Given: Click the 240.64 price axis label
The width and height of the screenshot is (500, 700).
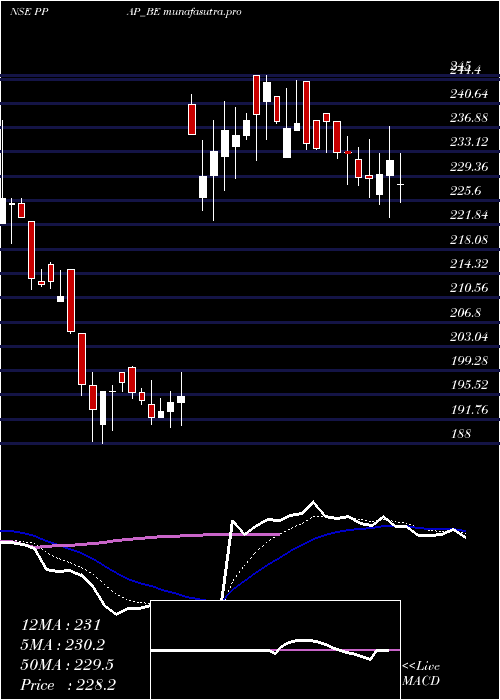Looking at the screenshot, I should [468, 94].
